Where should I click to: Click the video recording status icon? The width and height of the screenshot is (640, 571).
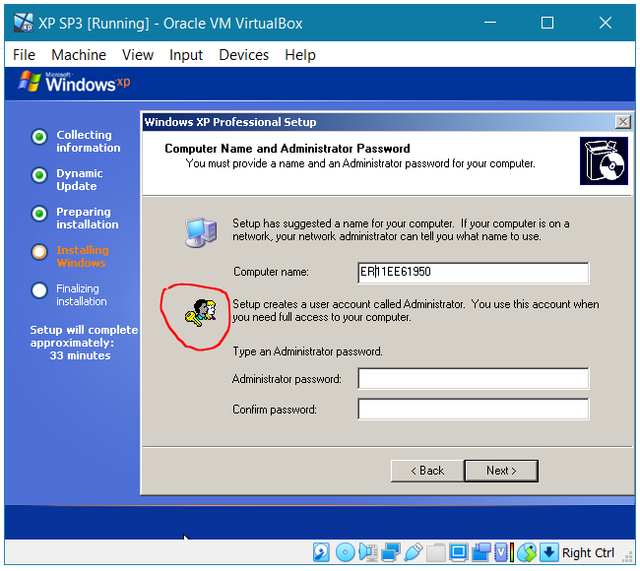pos(481,552)
